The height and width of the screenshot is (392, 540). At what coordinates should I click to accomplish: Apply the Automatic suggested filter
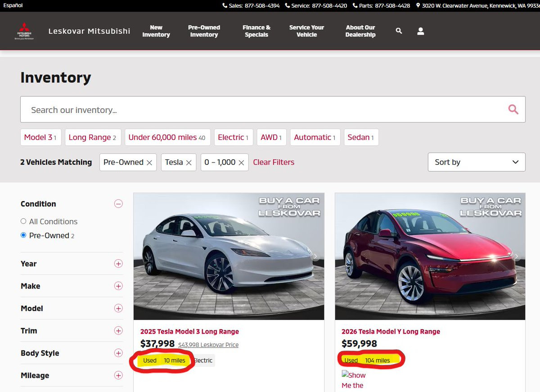click(x=315, y=137)
